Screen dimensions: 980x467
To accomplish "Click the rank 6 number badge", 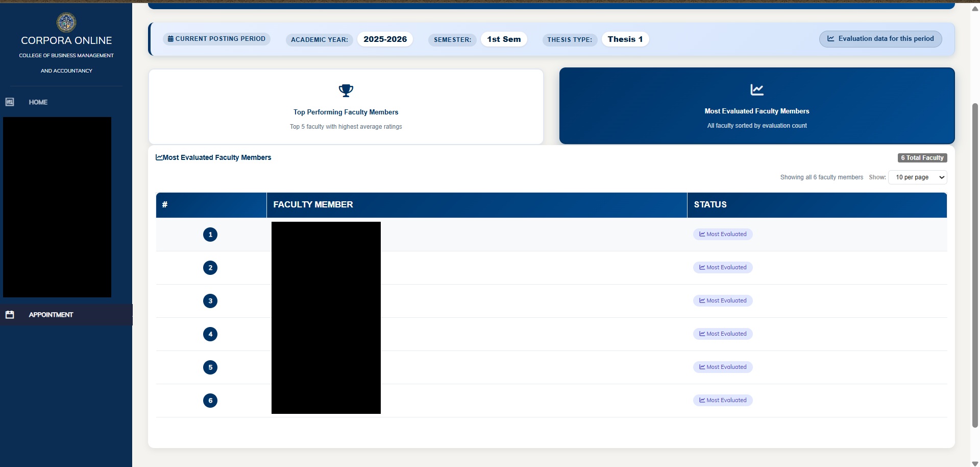I will [x=210, y=401].
